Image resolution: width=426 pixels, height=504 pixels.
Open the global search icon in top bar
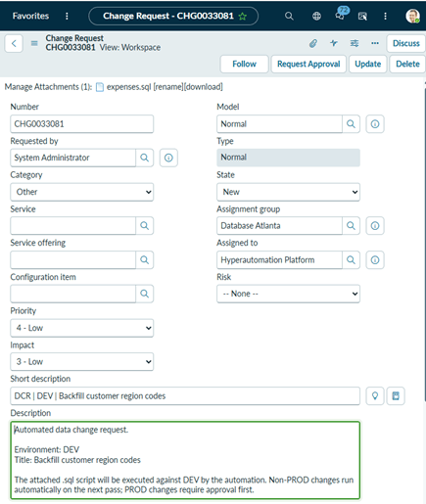coord(289,16)
